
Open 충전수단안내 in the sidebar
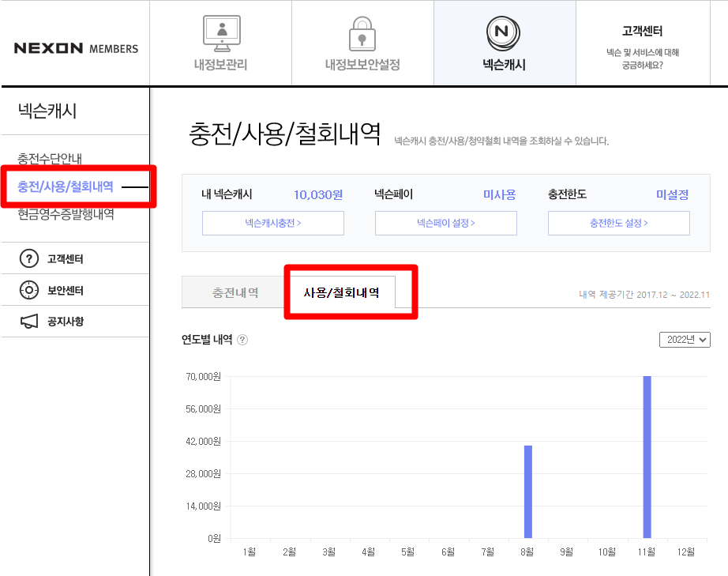(x=50, y=158)
